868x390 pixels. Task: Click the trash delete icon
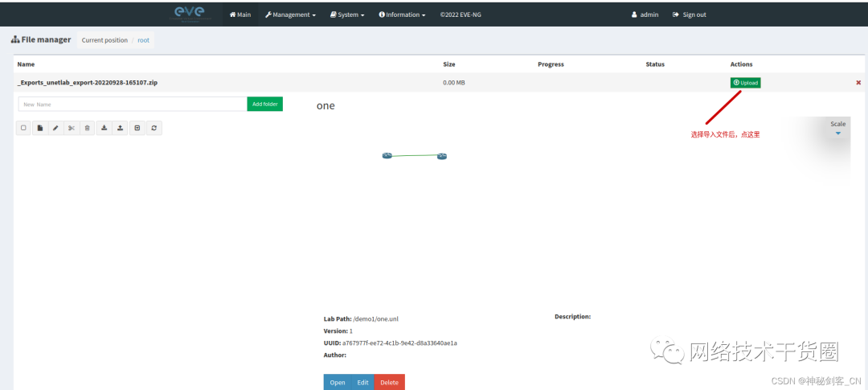(88, 128)
